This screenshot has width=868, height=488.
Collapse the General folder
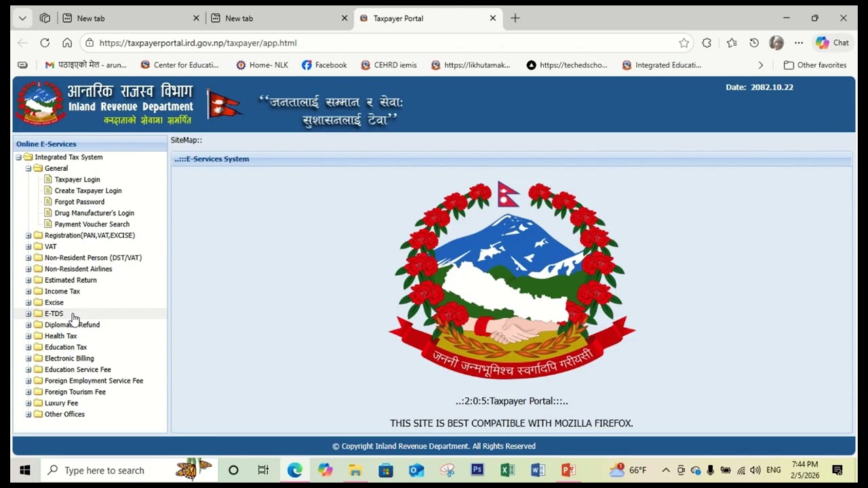28,168
